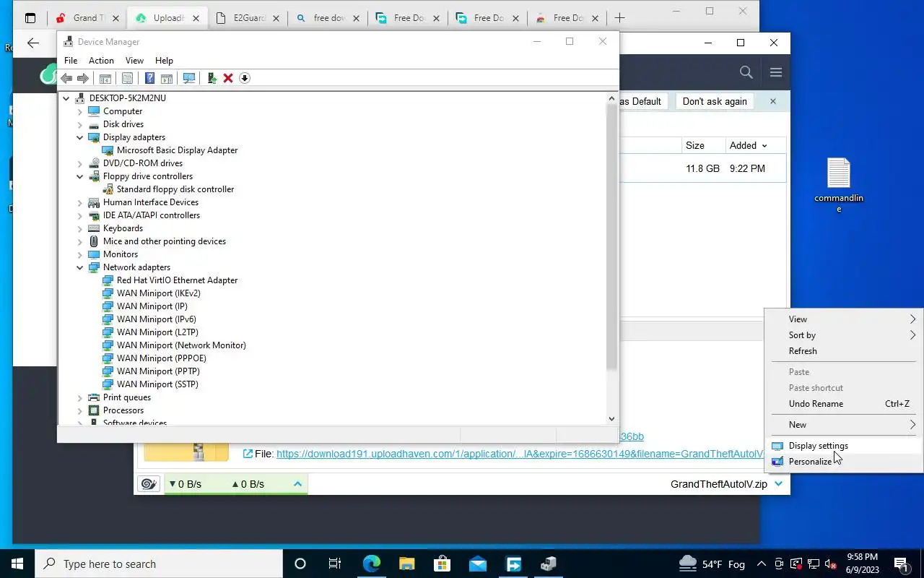The height and width of the screenshot is (578, 924).
Task: Open dropdown next to GrandTheftAutoIV.zip
Action: pos(778,484)
